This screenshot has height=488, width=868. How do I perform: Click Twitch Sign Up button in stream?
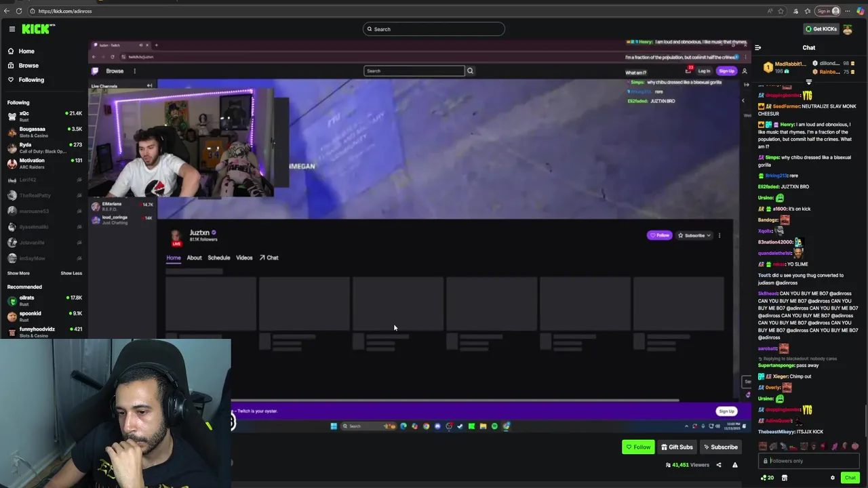(x=726, y=71)
